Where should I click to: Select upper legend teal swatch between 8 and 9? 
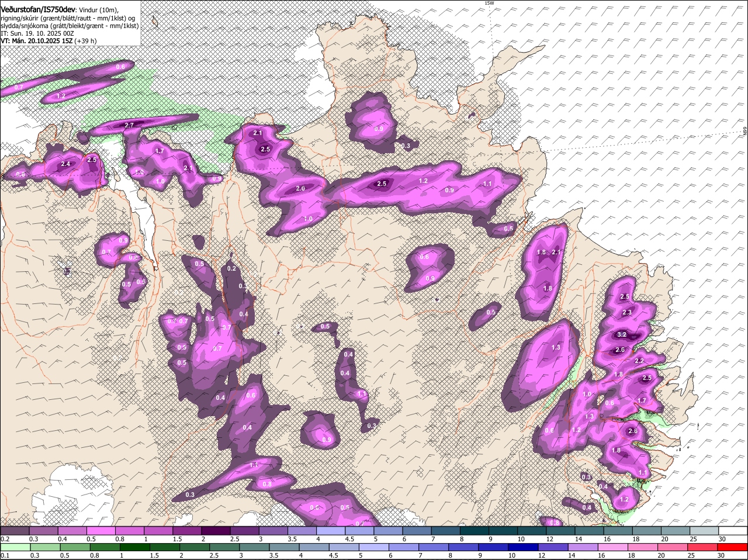475,531
